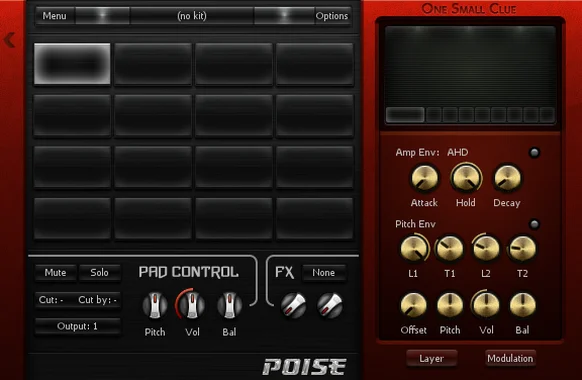Click the left-pointing collapse arrow
This screenshot has width=582, height=380.
(10, 40)
